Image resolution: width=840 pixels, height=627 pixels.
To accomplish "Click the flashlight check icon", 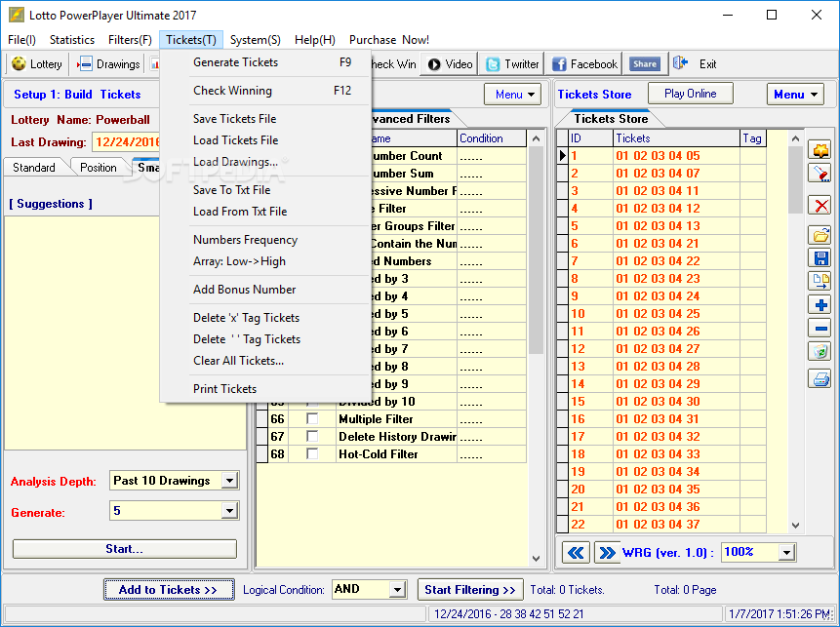I will (820, 173).
